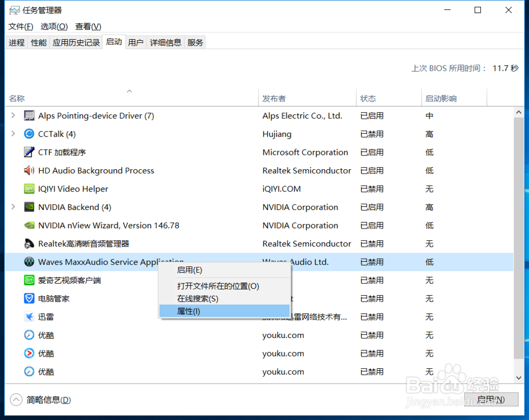
Task: Click the CCTalk app icon
Action: tap(29, 134)
